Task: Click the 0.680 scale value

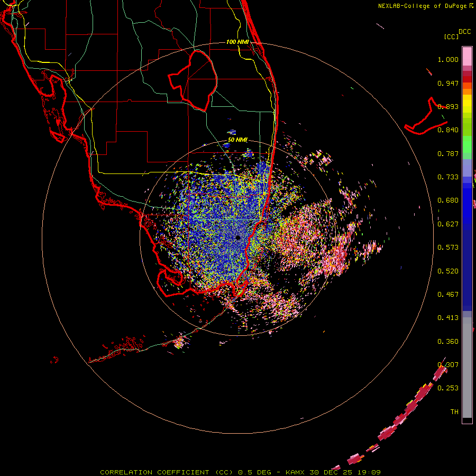Action: click(x=448, y=200)
